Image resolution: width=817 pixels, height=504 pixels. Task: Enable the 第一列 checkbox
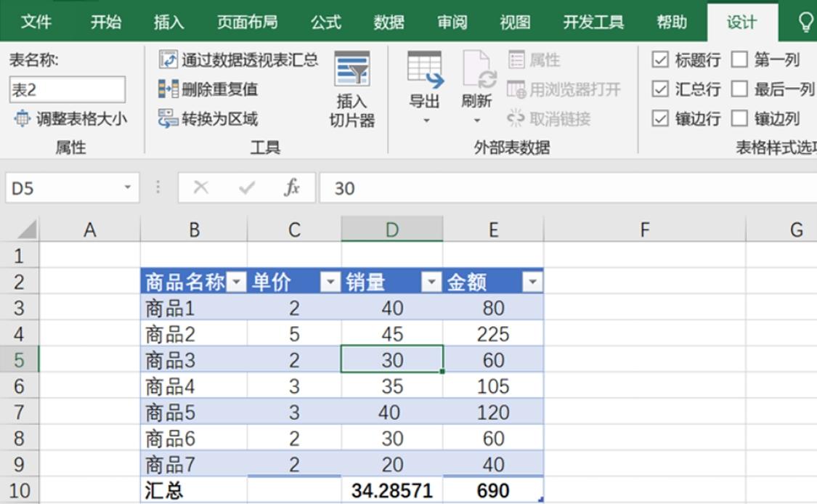(739, 60)
